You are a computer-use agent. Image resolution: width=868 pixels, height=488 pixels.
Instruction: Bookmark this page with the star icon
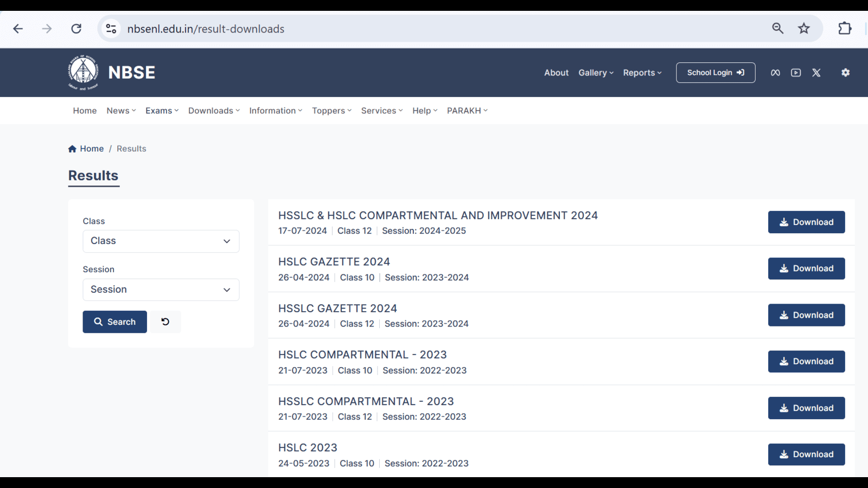[x=803, y=29]
